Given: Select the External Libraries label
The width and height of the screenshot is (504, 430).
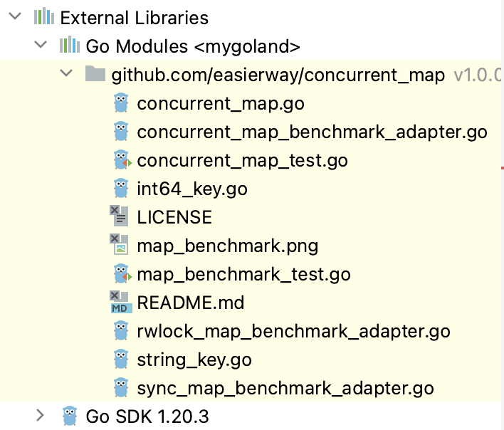Looking at the screenshot, I should (135, 18).
